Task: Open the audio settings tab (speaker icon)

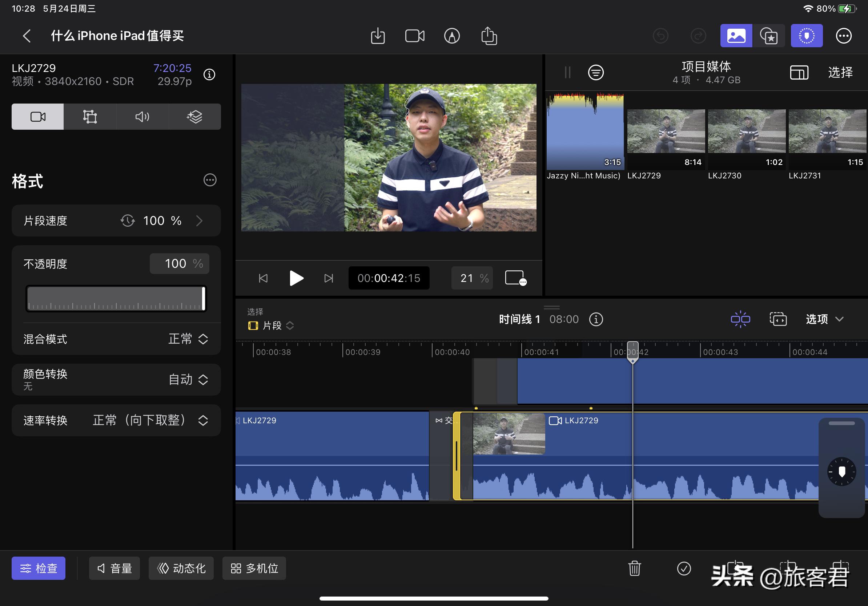Action: (142, 116)
